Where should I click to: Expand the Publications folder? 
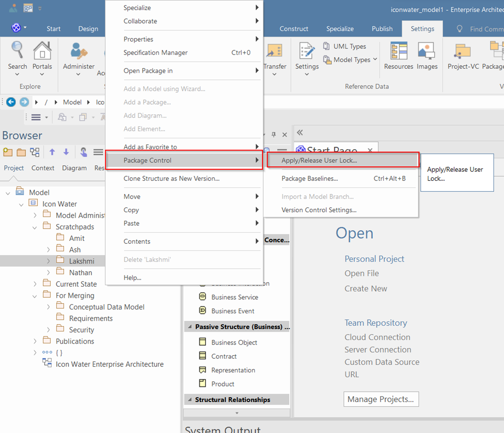35,341
